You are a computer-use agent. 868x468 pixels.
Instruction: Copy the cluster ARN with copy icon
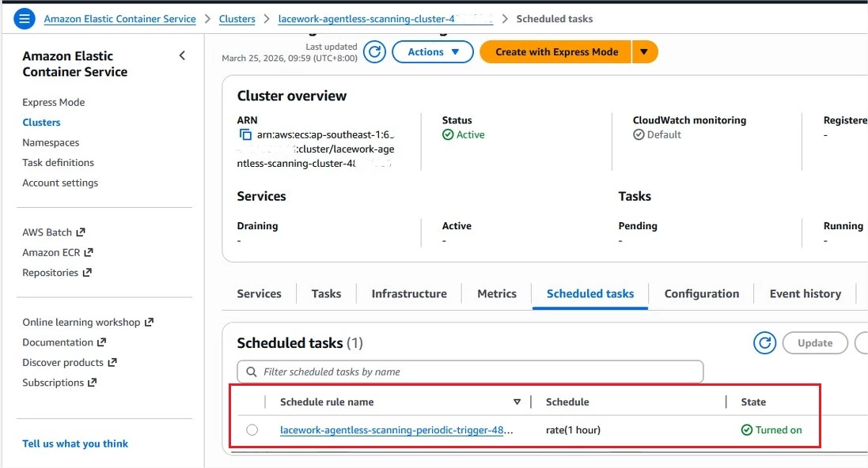point(245,134)
